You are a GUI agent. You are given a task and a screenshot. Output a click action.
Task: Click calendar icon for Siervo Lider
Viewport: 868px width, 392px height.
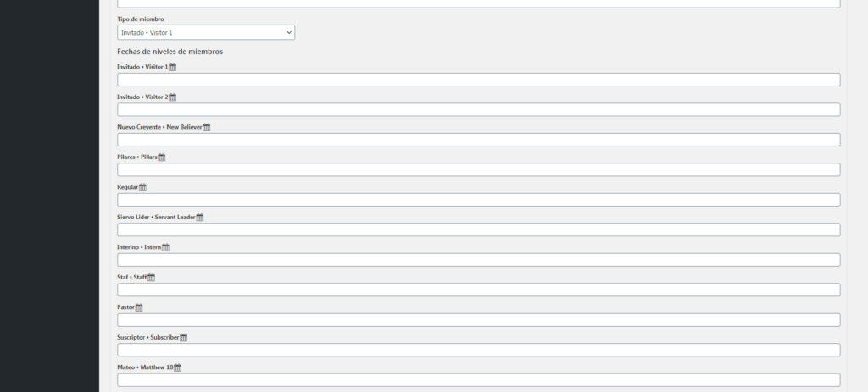[x=200, y=218]
